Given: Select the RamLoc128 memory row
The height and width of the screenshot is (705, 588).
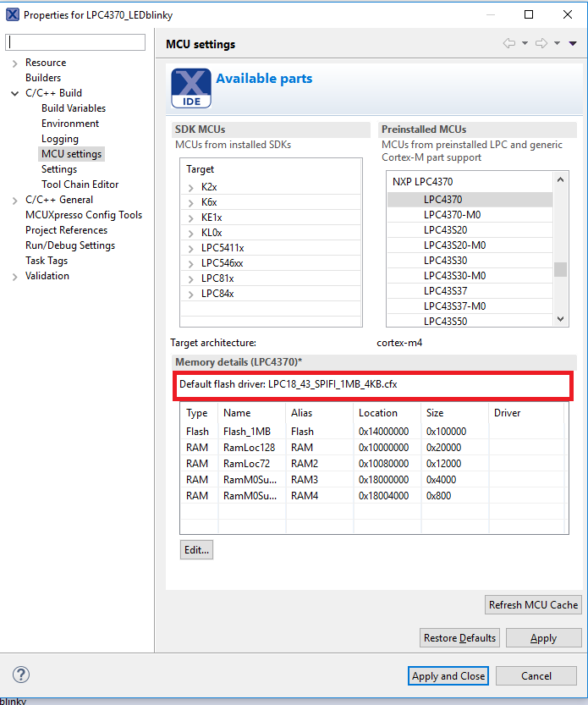Looking at the screenshot, I should (374, 448).
